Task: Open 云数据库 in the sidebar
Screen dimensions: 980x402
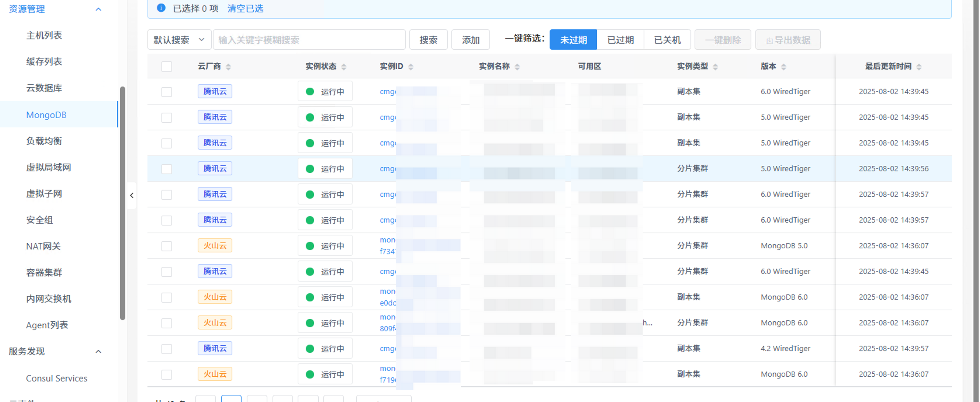Action: pos(44,88)
